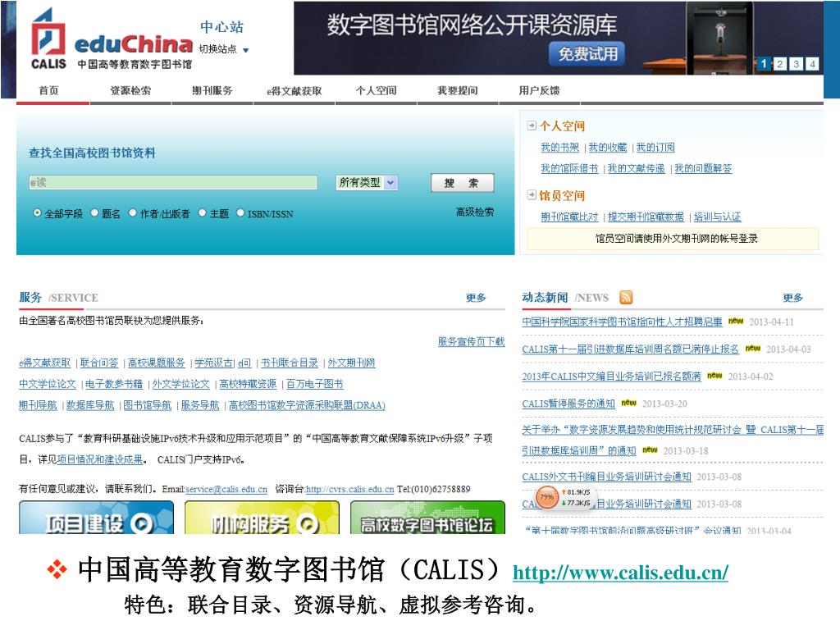840x630 pixels.
Task: Select the 全部字段 radio button
Action: (x=37, y=212)
